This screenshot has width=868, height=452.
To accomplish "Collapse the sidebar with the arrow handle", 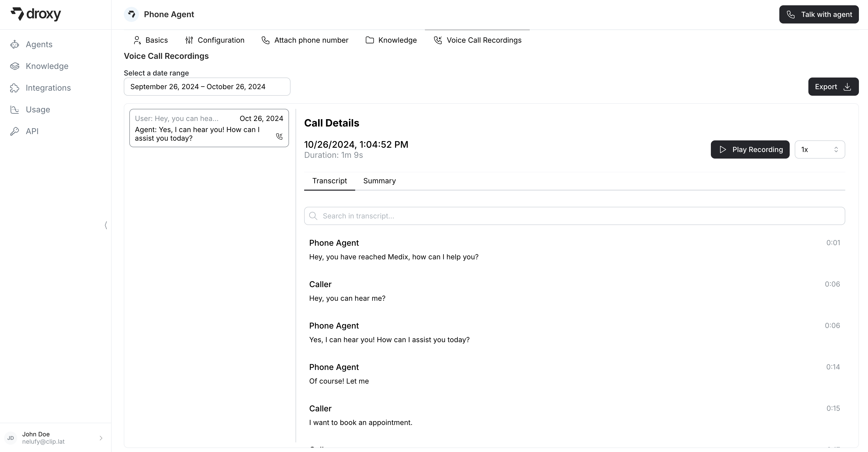I will coord(106,225).
